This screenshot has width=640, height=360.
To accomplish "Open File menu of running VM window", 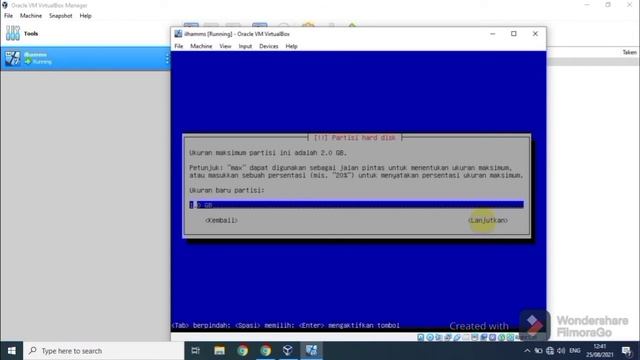I will pos(179,46).
